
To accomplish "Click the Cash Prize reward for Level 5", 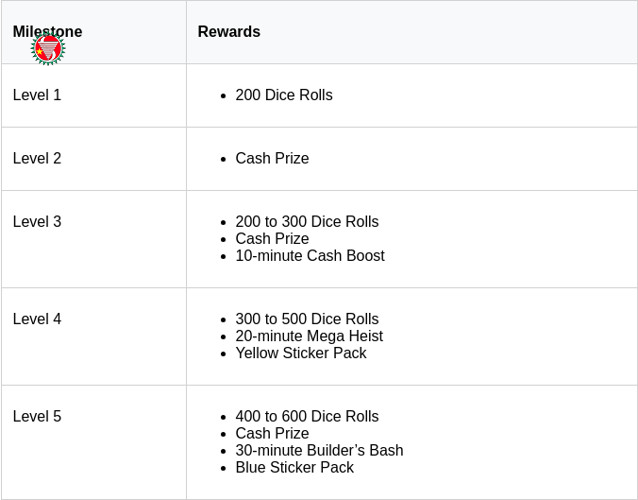I will [x=272, y=433].
